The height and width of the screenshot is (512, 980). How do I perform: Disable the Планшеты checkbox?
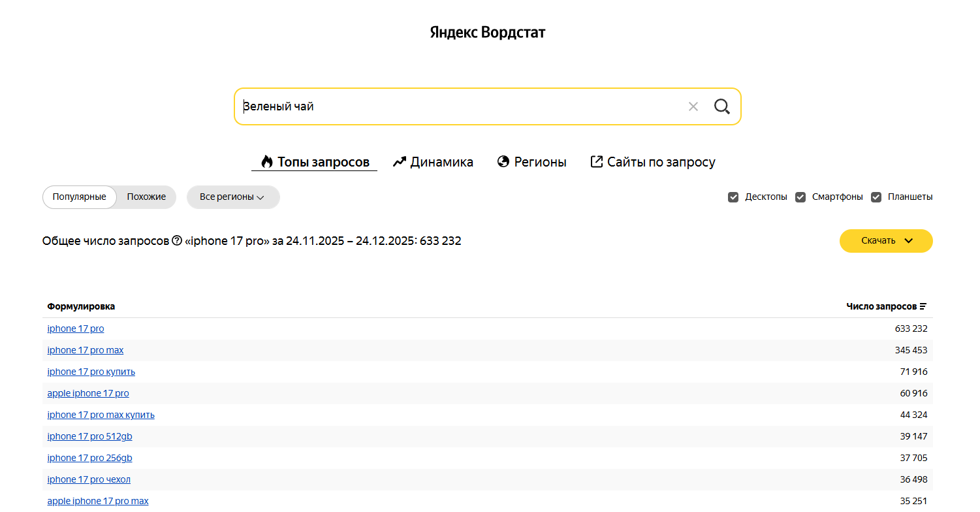pos(876,197)
